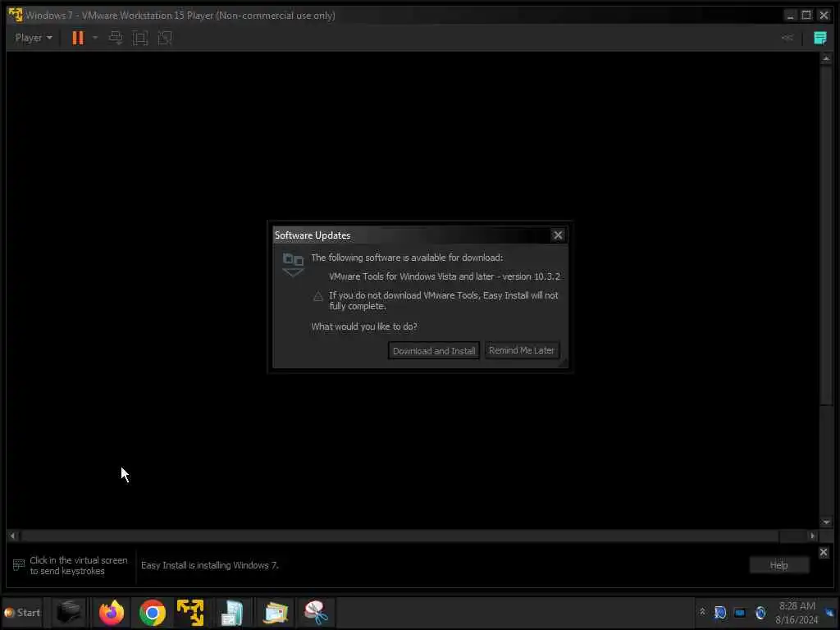Pause the virtual machine
Image resolution: width=840 pixels, height=630 pixels.
click(x=78, y=38)
